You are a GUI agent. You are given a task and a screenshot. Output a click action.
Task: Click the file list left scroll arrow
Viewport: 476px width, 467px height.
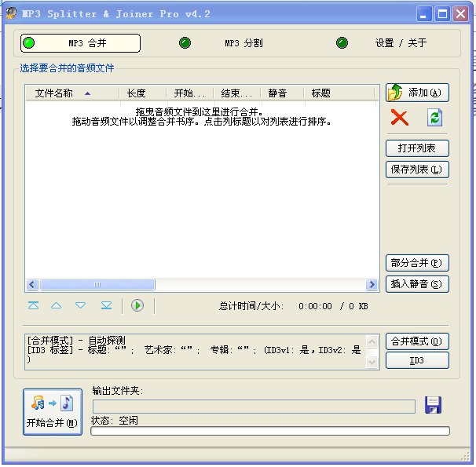coord(32,284)
